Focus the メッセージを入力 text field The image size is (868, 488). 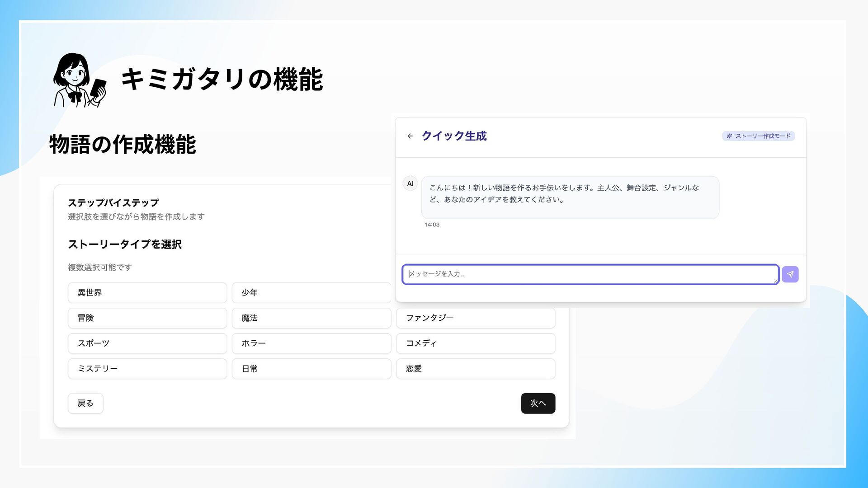(x=590, y=274)
